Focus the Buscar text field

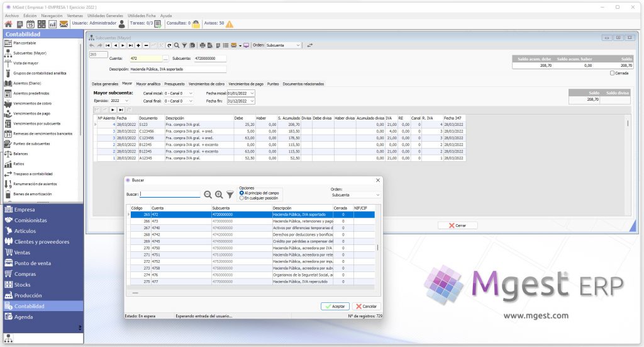pyautogui.click(x=170, y=195)
